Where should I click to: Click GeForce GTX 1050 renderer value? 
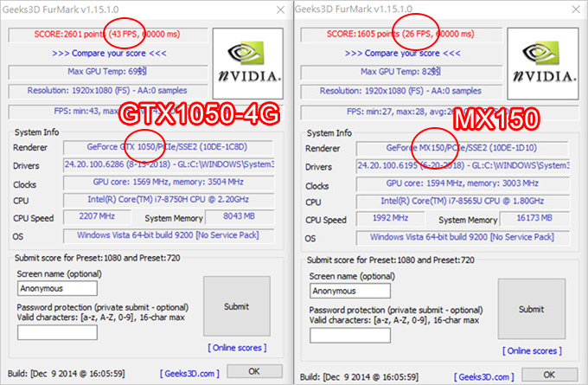coord(168,147)
